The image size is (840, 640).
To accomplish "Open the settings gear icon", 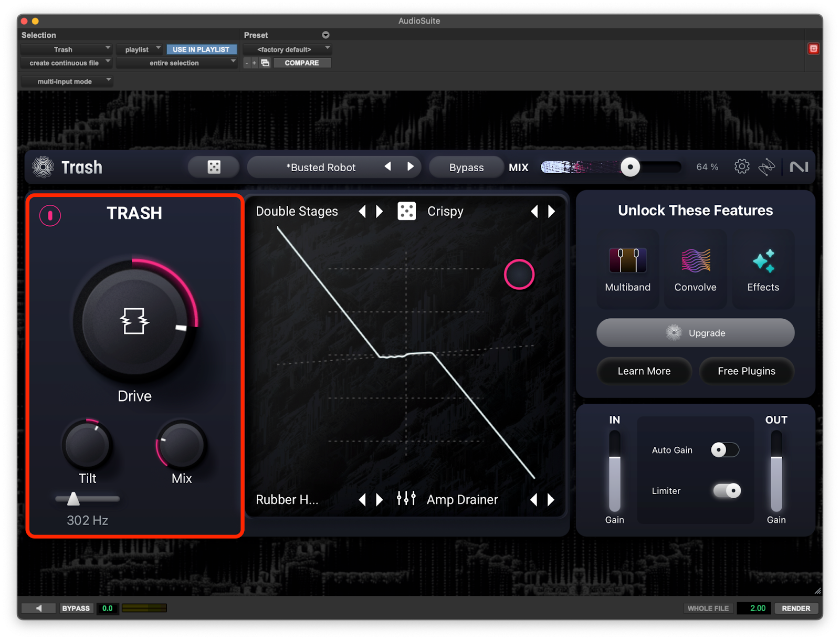I will click(x=741, y=167).
